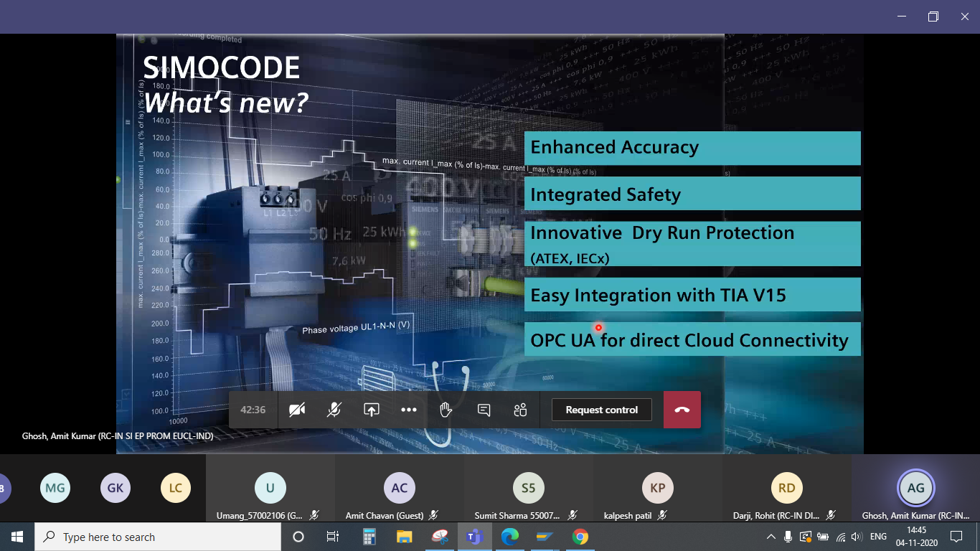Click SIMOCODE slide title
The height and width of the screenshot is (551, 980).
(x=222, y=68)
